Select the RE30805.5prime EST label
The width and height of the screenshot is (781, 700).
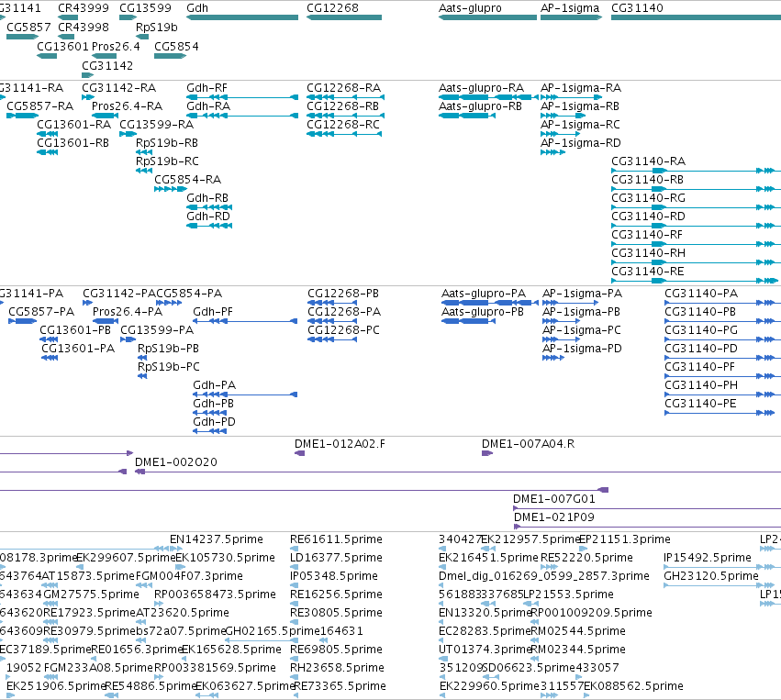tap(336, 613)
